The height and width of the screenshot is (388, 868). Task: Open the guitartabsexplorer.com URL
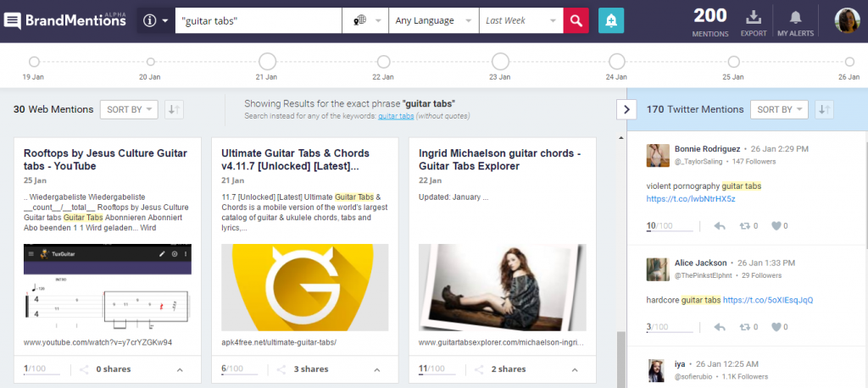(x=501, y=342)
